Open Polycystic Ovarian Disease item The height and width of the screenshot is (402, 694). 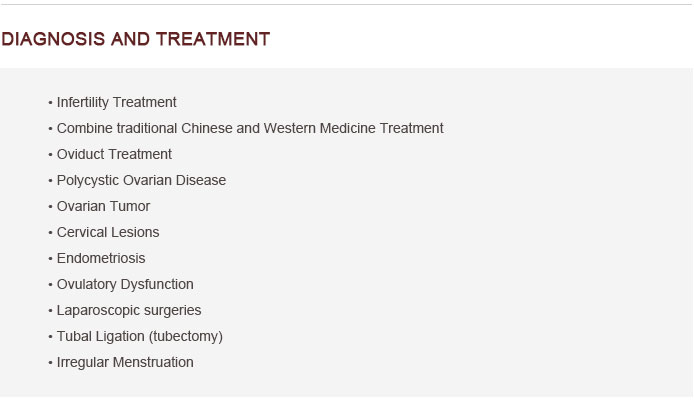(x=141, y=180)
